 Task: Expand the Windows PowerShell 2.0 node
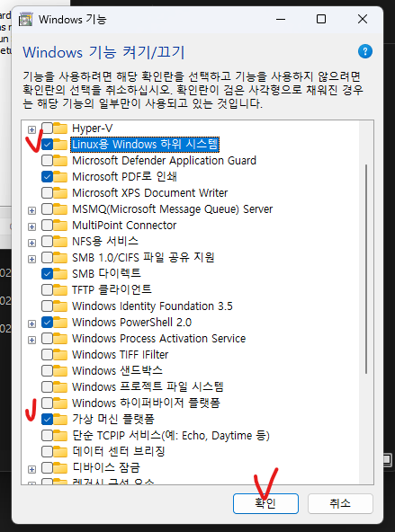pyautogui.click(x=31, y=324)
